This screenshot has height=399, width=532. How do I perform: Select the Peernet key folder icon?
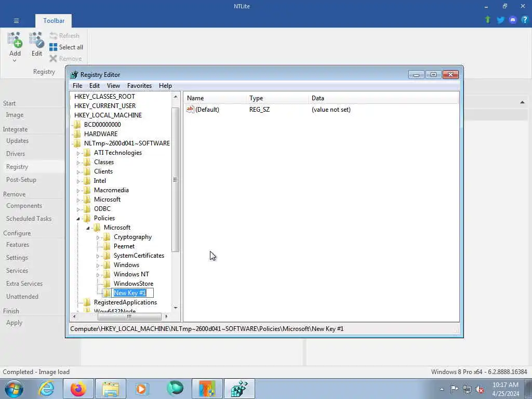107,246
